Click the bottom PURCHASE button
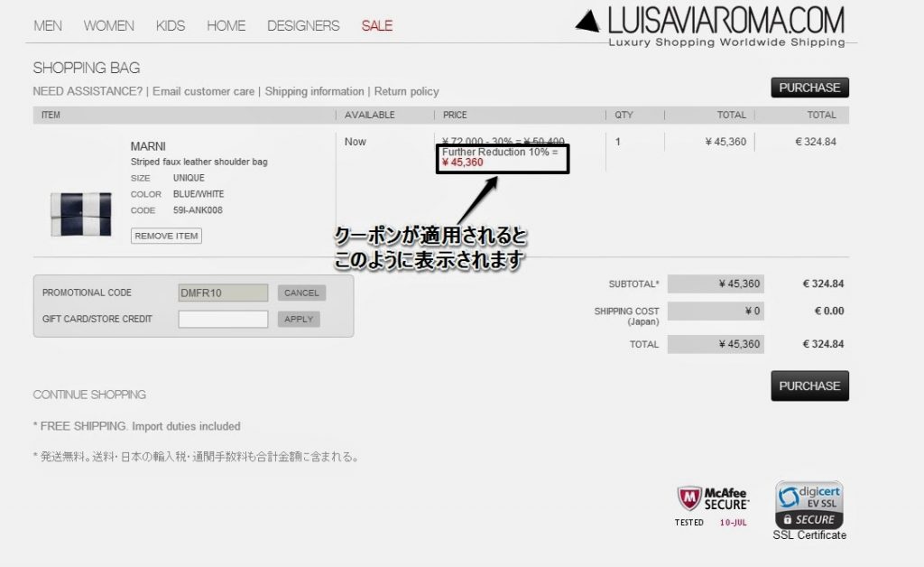The height and width of the screenshot is (567, 924). (x=809, y=386)
